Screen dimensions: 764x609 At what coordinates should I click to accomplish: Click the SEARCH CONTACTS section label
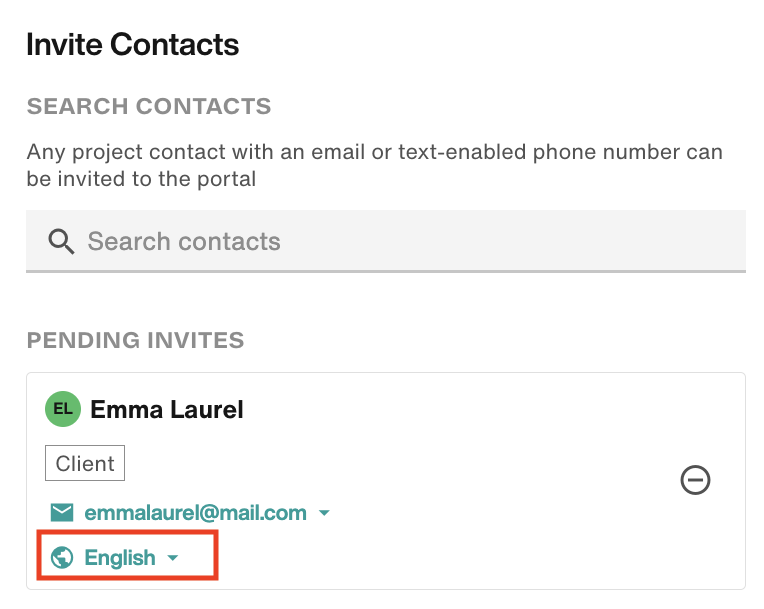pyautogui.click(x=149, y=106)
